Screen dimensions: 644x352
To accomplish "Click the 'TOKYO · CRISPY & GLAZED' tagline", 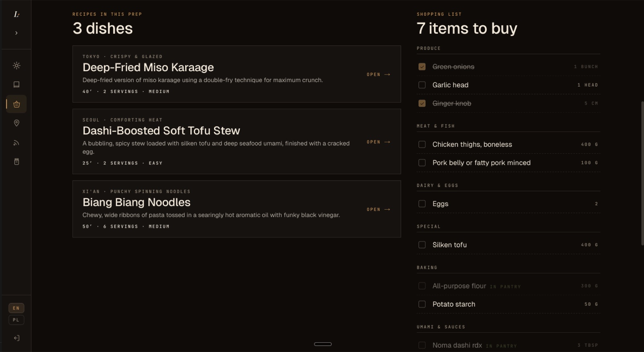I will click(122, 57).
